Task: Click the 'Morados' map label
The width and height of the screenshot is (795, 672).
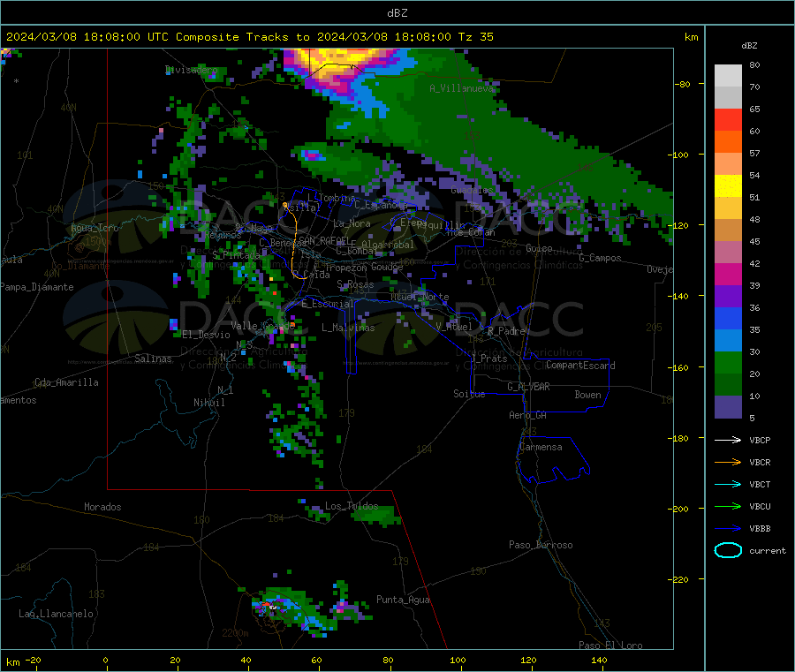Action: point(102,507)
